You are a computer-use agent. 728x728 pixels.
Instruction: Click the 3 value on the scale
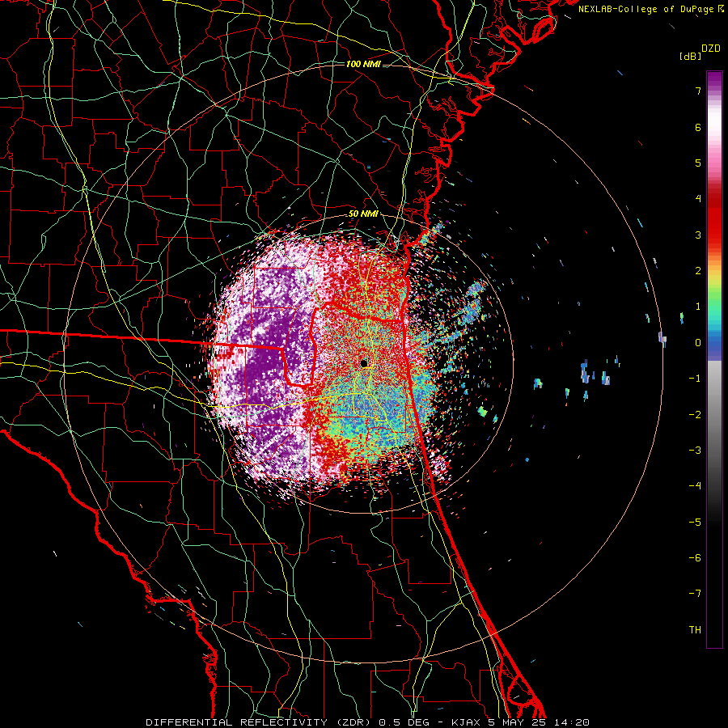tap(698, 235)
